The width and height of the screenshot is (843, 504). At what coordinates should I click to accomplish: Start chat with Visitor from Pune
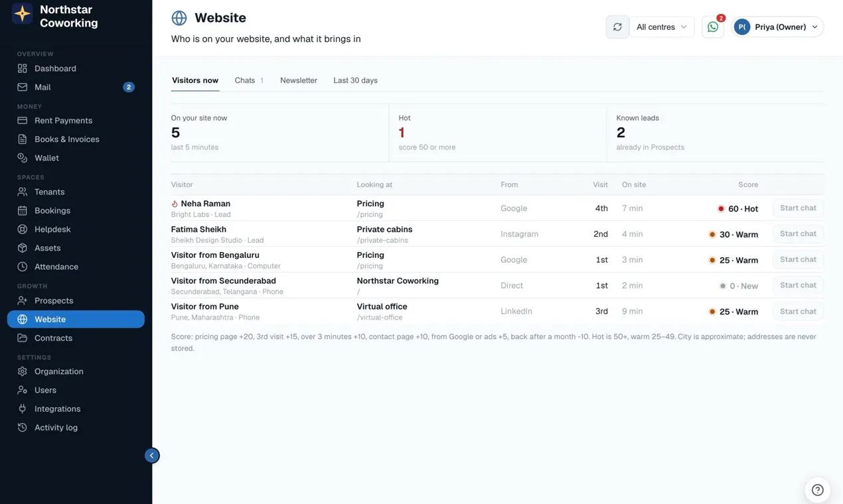coord(799,312)
